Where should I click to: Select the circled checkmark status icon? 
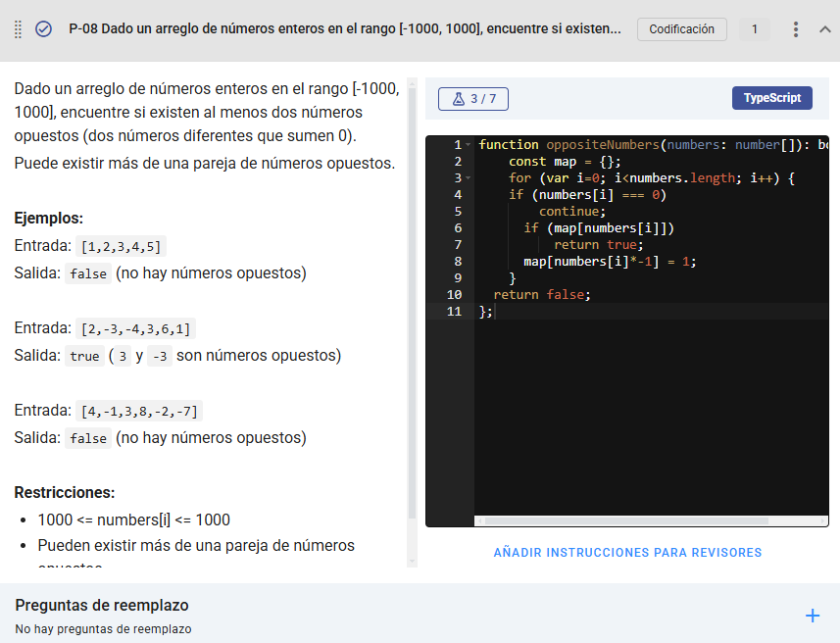tap(43, 28)
